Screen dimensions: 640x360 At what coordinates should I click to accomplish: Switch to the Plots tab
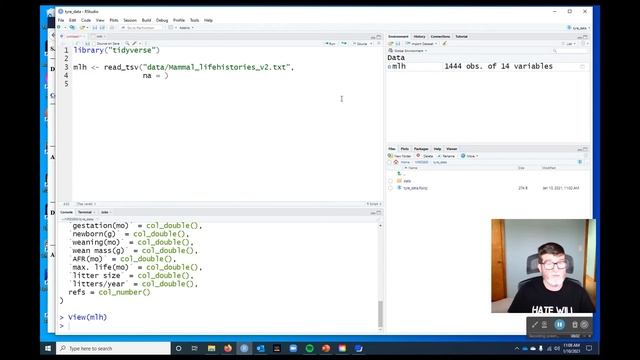coord(404,149)
